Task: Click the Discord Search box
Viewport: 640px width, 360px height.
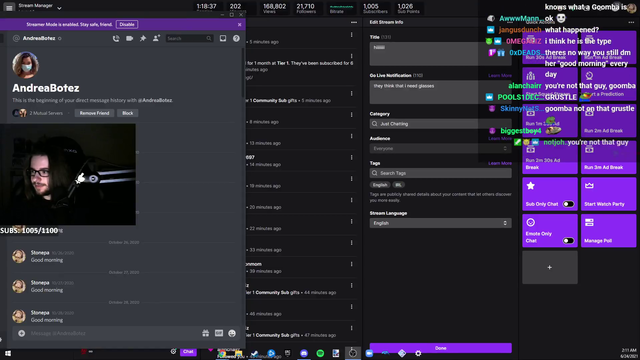Action: [x=189, y=38]
